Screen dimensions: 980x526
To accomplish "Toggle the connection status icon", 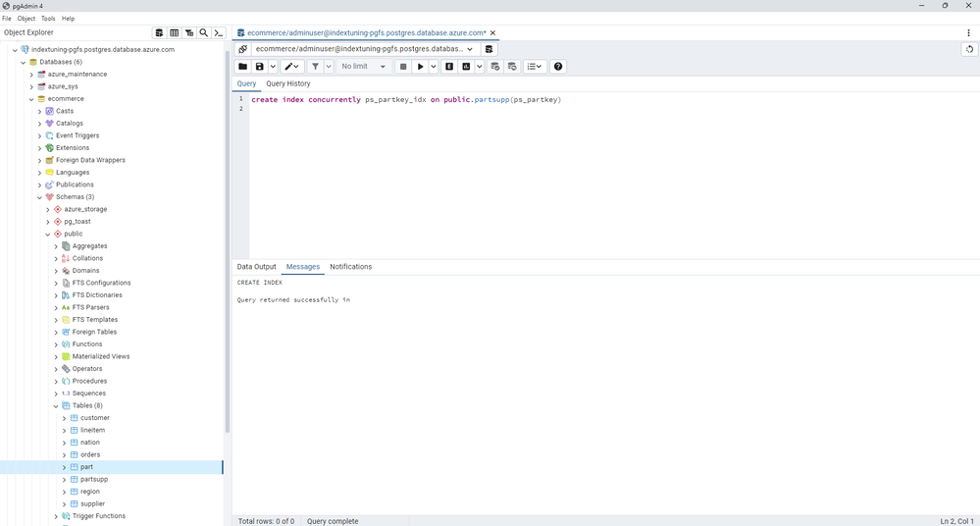I will pos(243,49).
